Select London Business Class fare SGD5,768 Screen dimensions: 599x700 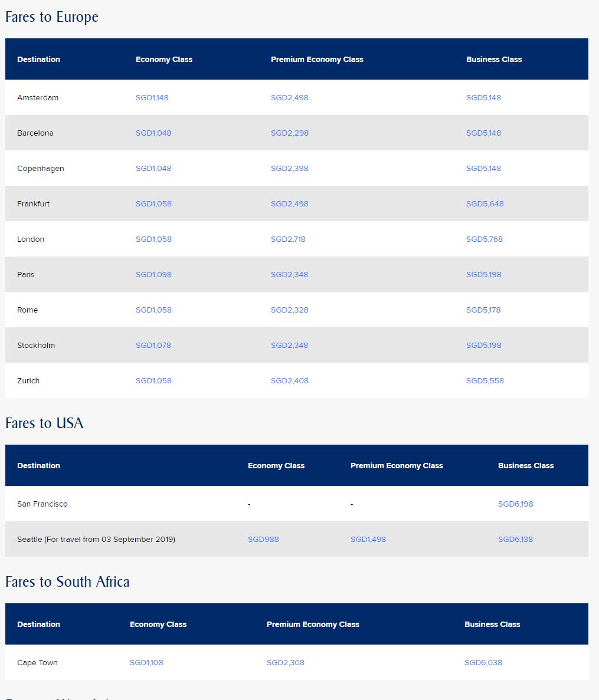485,239
